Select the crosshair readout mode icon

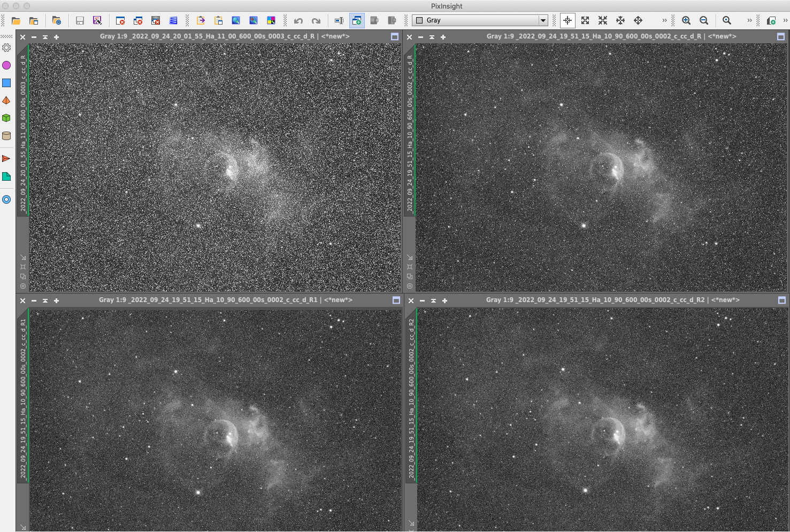[x=567, y=20]
